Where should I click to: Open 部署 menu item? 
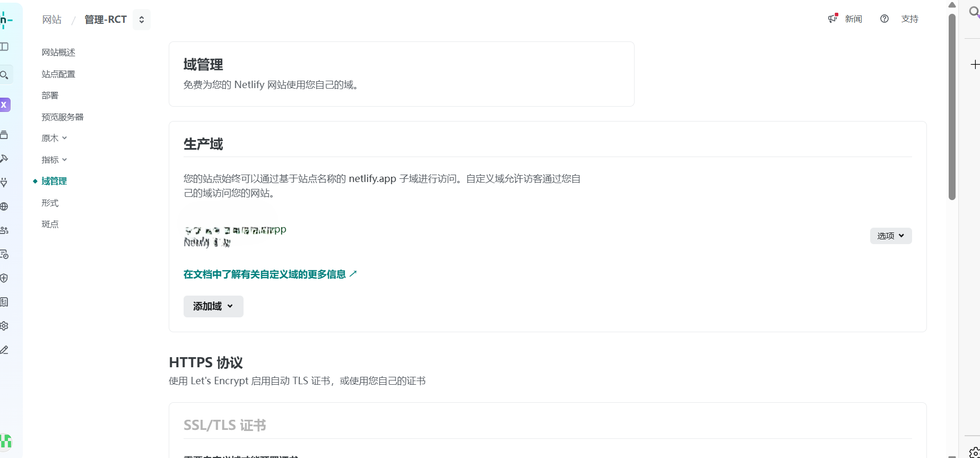click(50, 96)
